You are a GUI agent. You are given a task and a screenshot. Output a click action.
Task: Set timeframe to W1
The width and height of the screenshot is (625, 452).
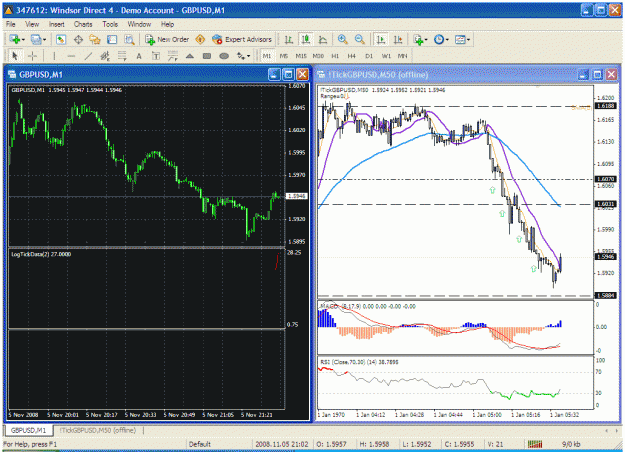386,56
